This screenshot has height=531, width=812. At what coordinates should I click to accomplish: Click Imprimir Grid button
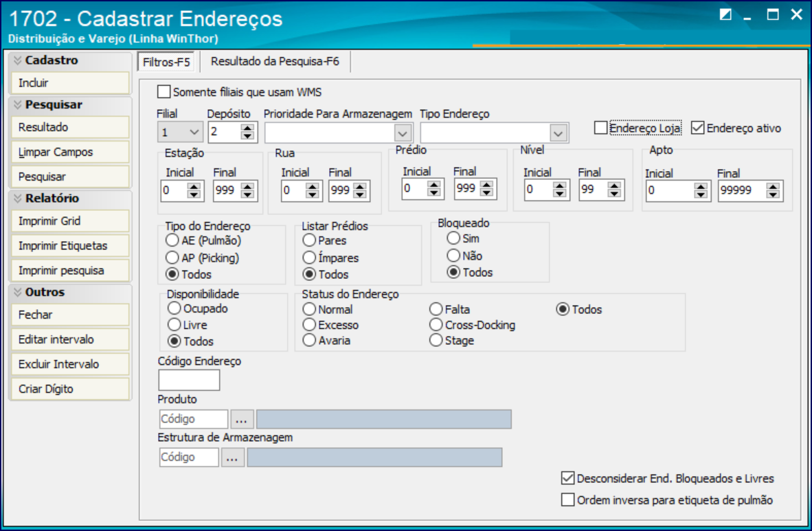coord(70,221)
